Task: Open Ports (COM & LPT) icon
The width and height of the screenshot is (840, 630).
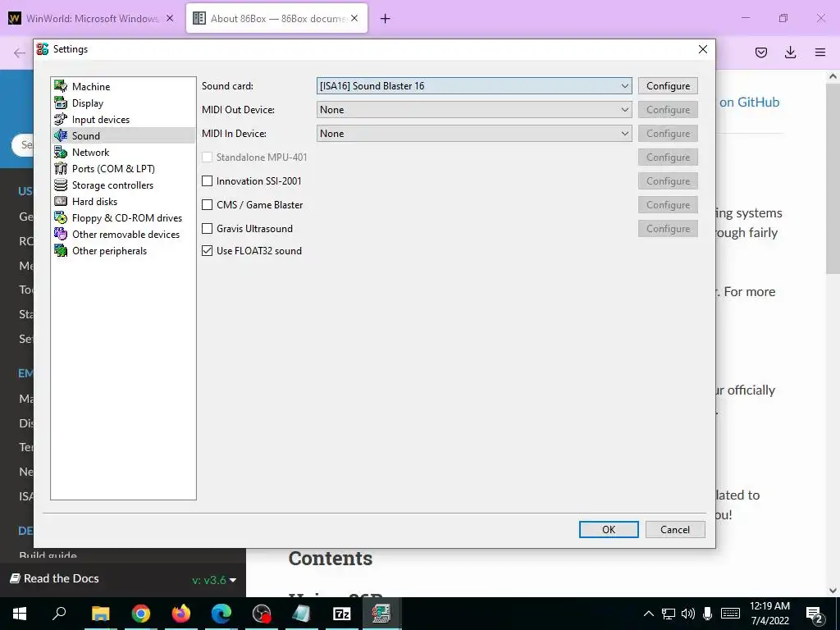Action: click(x=61, y=169)
